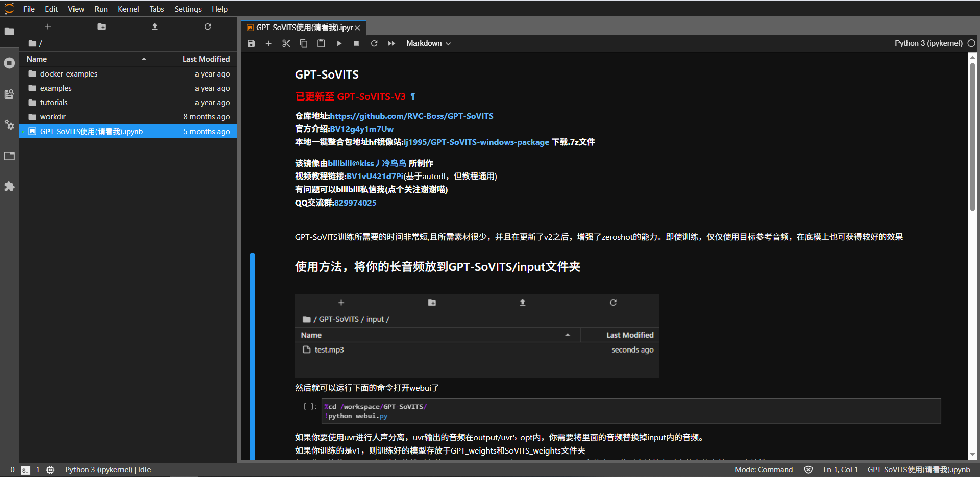Open the Help menu
The width and height of the screenshot is (980, 477).
pyautogui.click(x=219, y=9)
